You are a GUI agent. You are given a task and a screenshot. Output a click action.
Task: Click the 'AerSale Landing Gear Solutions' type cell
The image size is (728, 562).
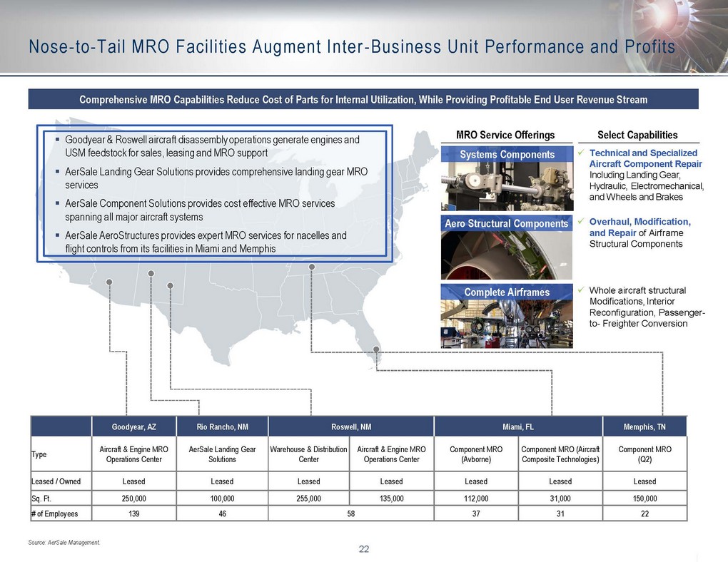[222, 454]
